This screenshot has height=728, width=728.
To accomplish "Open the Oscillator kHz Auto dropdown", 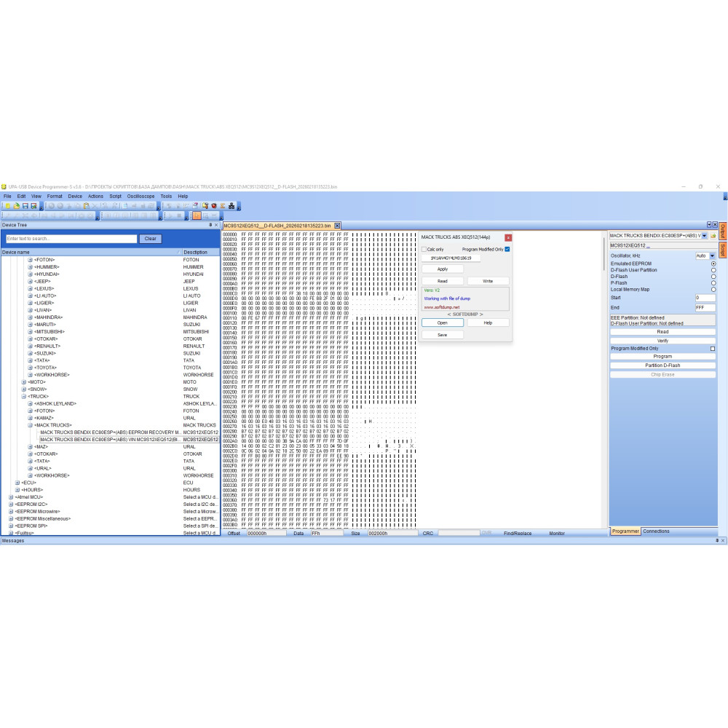I will pyautogui.click(x=712, y=256).
